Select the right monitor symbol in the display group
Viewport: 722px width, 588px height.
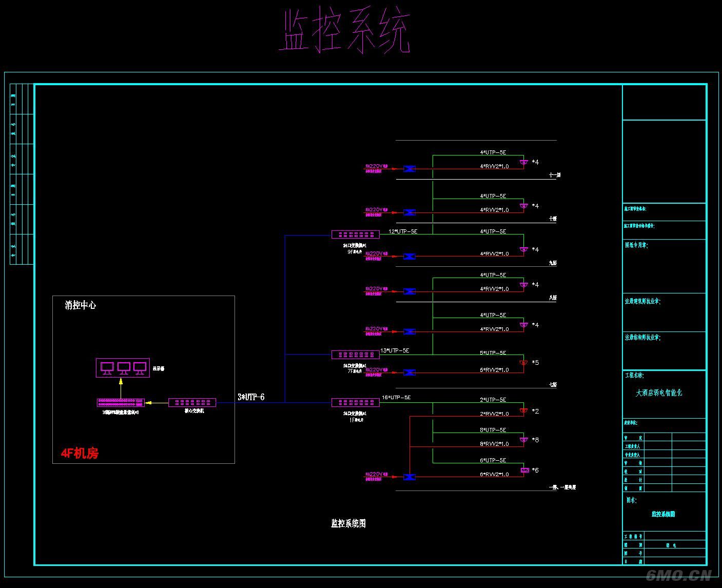point(140,368)
